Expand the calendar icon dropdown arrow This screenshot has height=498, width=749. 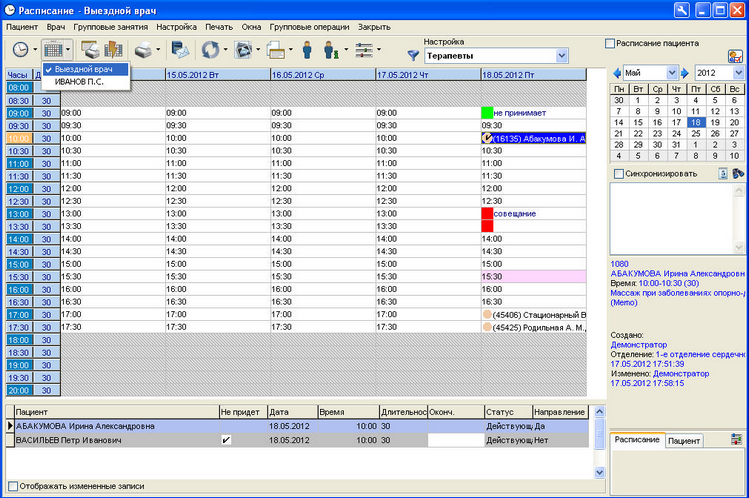coord(68,50)
